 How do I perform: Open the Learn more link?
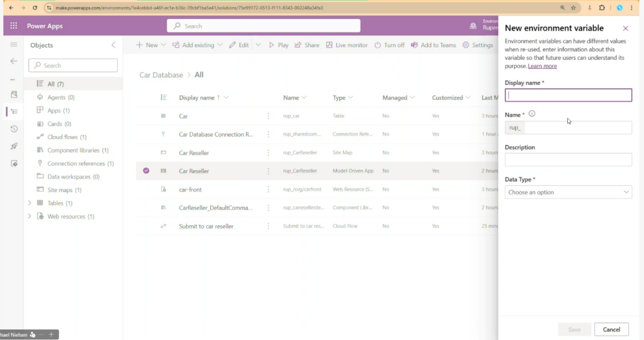(x=542, y=66)
